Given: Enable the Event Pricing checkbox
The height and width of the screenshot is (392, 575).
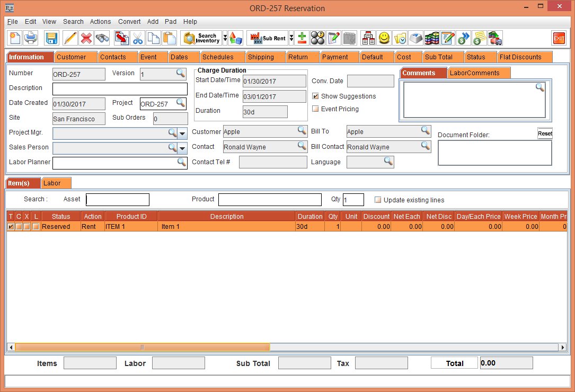Looking at the screenshot, I should coord(316,109).
